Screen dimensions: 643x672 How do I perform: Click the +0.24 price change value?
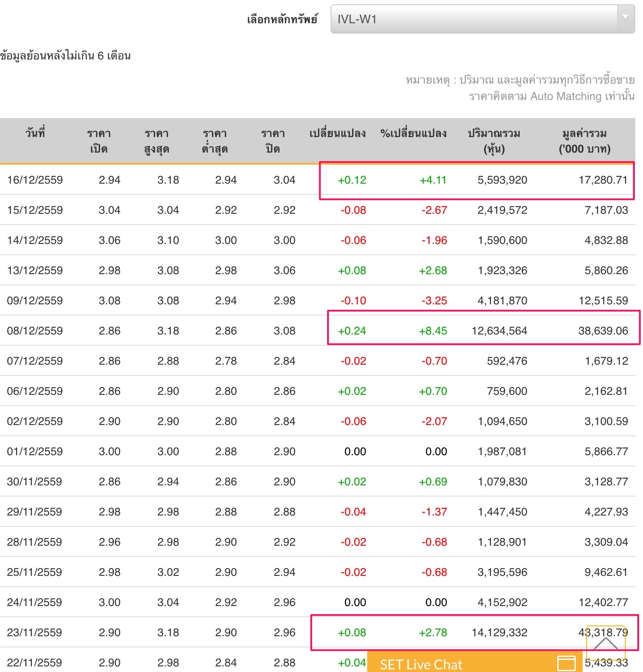coord(352,331)
